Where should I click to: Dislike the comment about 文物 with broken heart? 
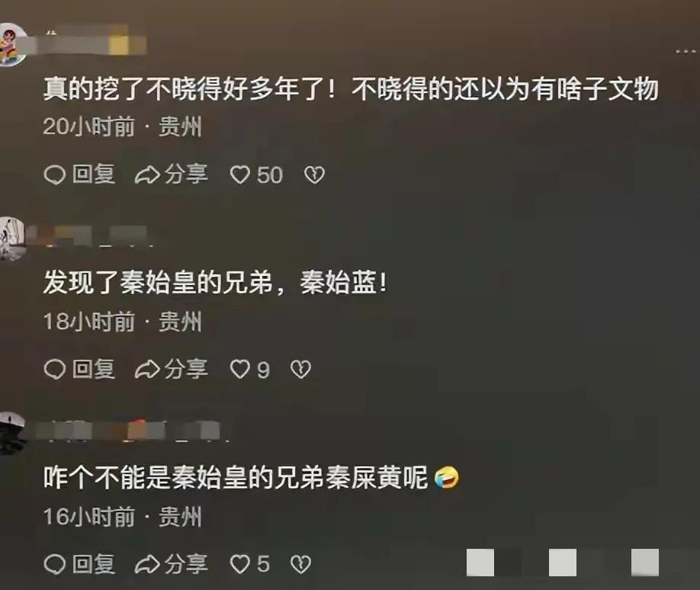point(314,175)
